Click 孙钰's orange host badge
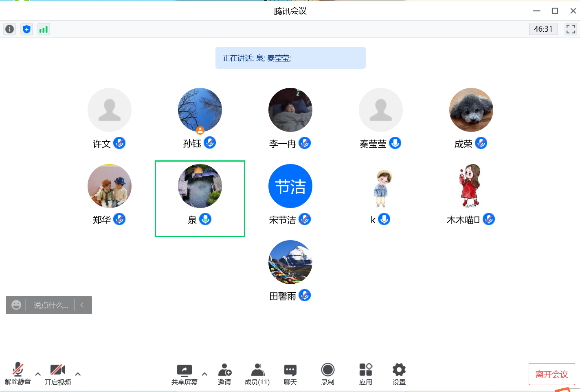 coord(200,130)
